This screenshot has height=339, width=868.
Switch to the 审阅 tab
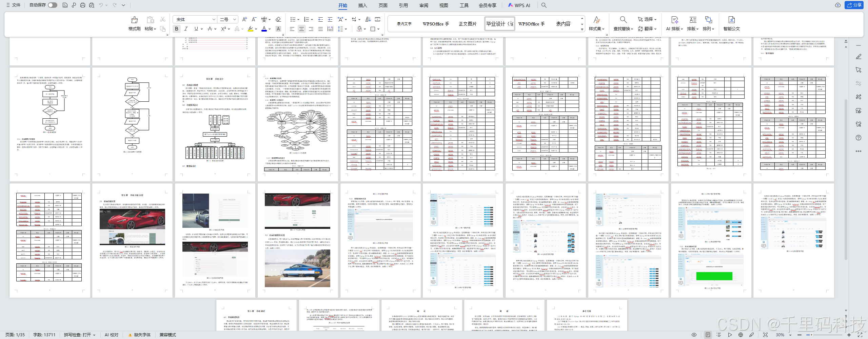[x=423, y=5]
